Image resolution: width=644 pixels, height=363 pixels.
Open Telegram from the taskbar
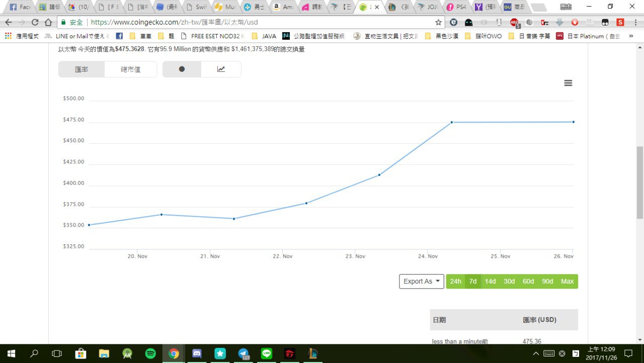(x=244, y=353)
